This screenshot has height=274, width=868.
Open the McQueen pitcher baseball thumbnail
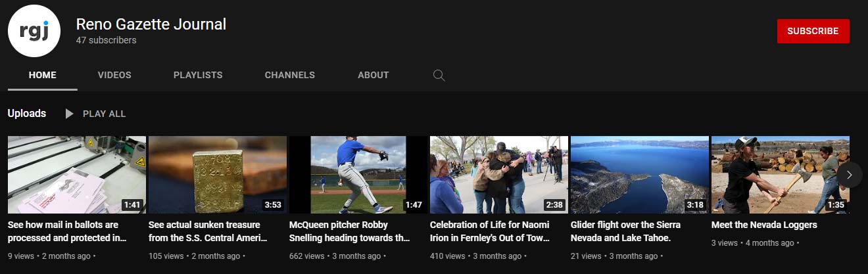(358, 175)
